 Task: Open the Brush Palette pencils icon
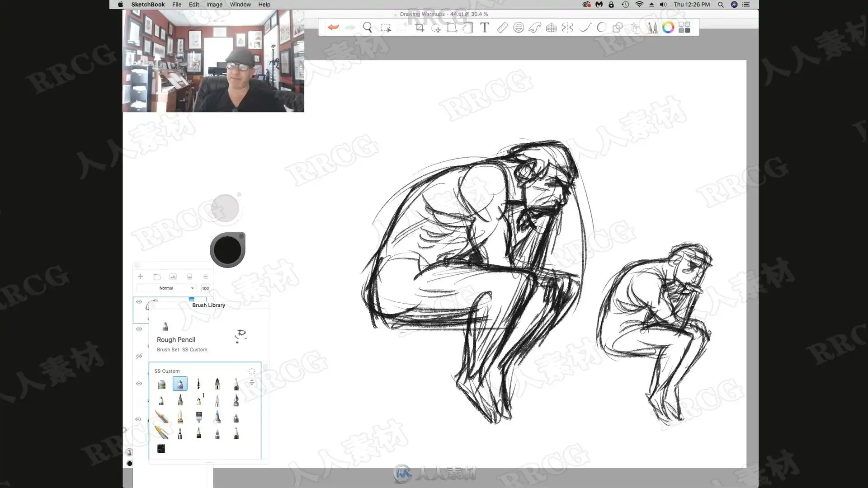click(651, 28)
